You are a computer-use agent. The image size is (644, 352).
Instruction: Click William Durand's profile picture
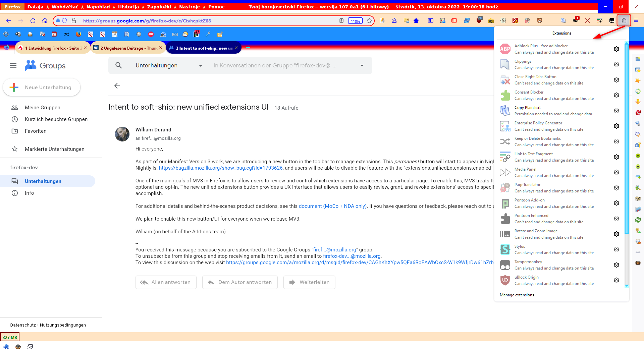click(122, 134)
